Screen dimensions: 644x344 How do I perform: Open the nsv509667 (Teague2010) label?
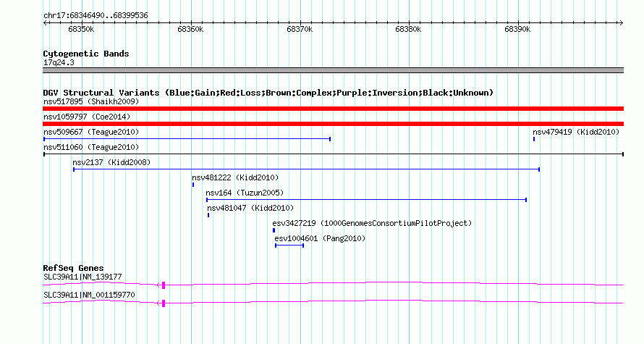(91, 132)
